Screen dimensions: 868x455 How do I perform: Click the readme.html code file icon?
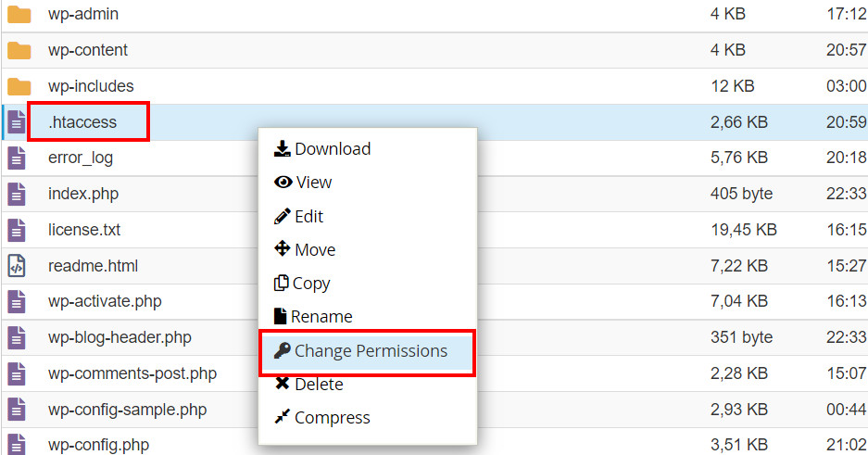tap(17, 266)
